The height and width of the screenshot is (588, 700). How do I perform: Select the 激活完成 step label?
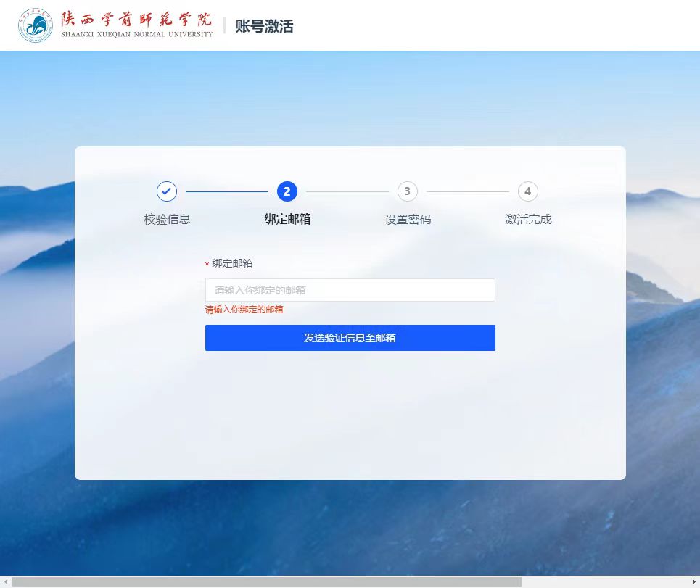[x=528, y=219]
